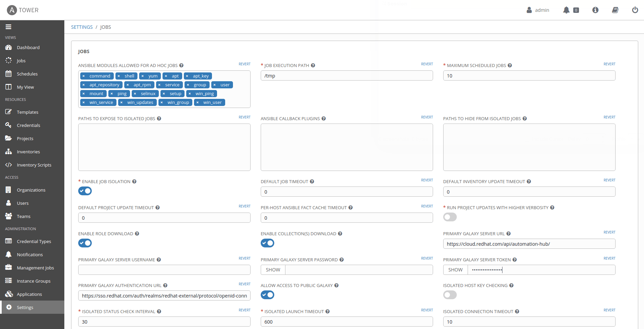Open the Inventory Scripts code icon
Screen dimensions: 644x329
8,165
